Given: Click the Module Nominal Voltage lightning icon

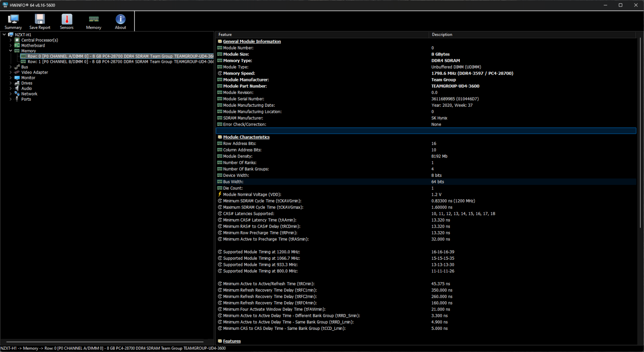Looking at the screenshot, I should coord(220,195).
